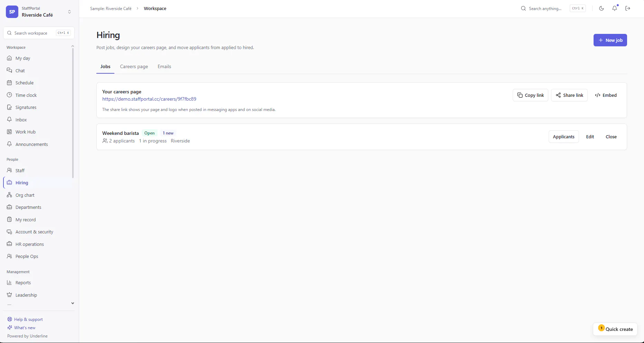This screenshot has height=343, width=644.
Task: Click the Share link button
Action: coord(569,95)
